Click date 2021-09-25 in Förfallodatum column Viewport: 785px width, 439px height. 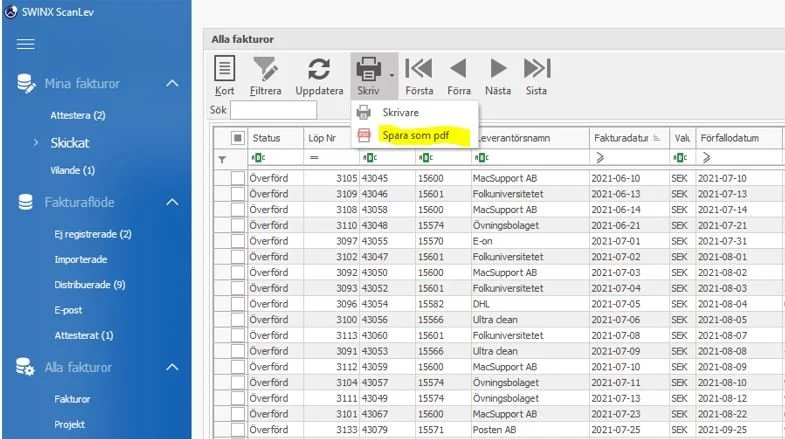click(739, 429)
